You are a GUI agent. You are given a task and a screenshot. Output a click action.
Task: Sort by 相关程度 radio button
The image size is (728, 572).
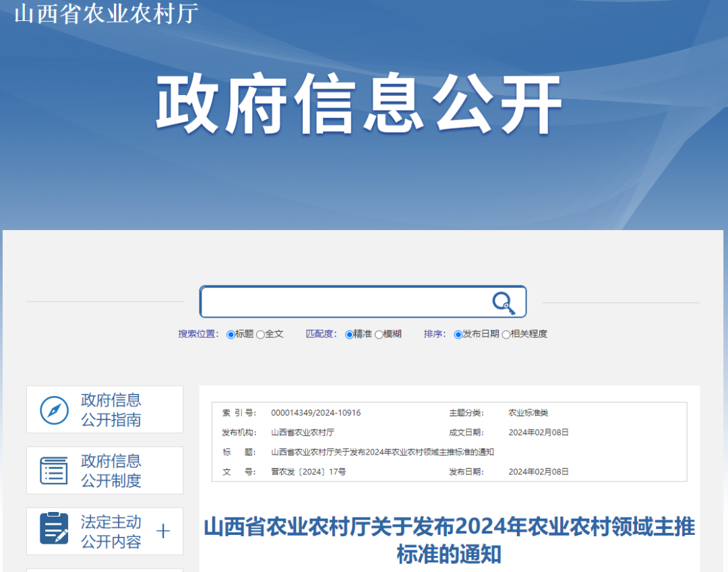(x=506, y=335)
